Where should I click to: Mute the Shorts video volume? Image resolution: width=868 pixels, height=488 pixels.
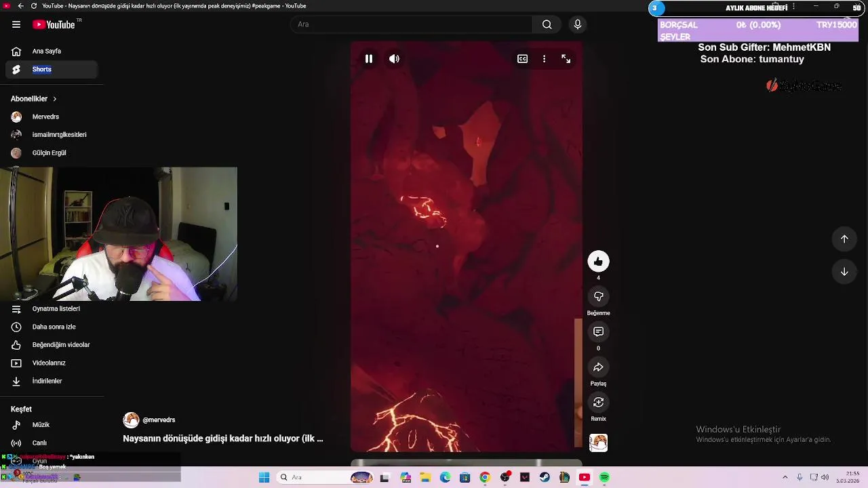394,59
